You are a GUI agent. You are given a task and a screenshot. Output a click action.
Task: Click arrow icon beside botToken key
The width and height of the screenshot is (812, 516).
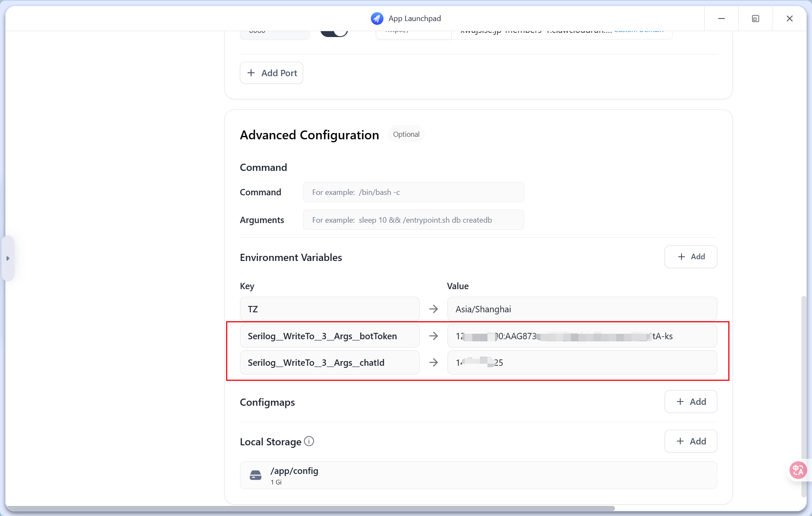[x=434, y=336]
